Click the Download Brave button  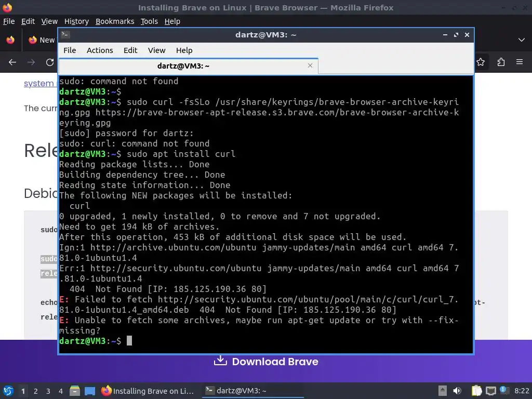pyautogui.click(x=266, y=362)
